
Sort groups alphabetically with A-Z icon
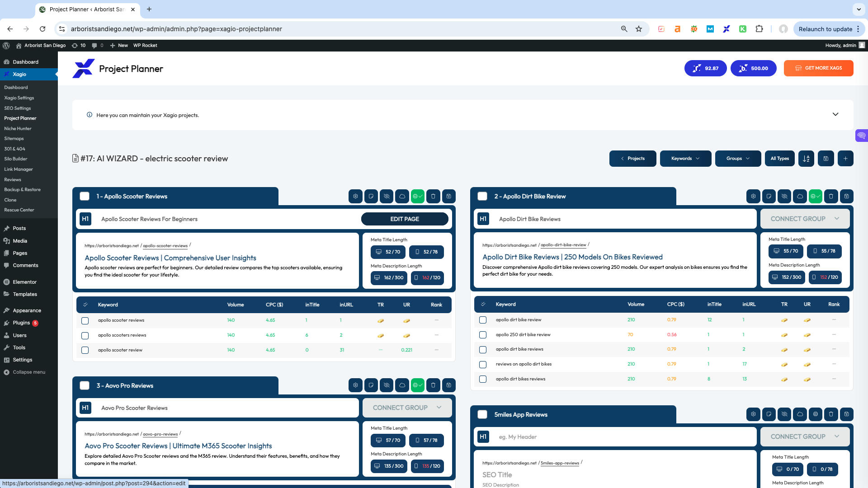click(x=806, y=159)
